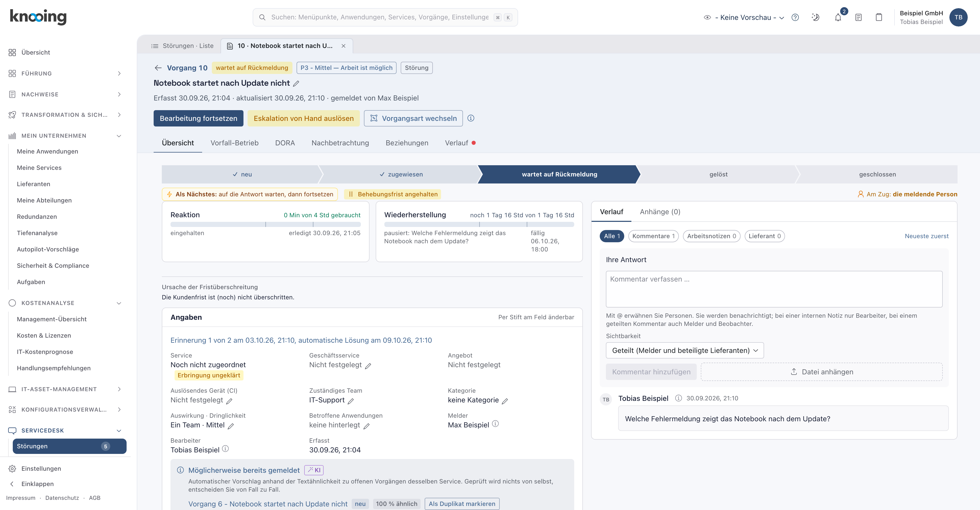Screen dimensions: 980x510
Task: Toggle sort order Neueste zuerst
Action: pos(926,236)
